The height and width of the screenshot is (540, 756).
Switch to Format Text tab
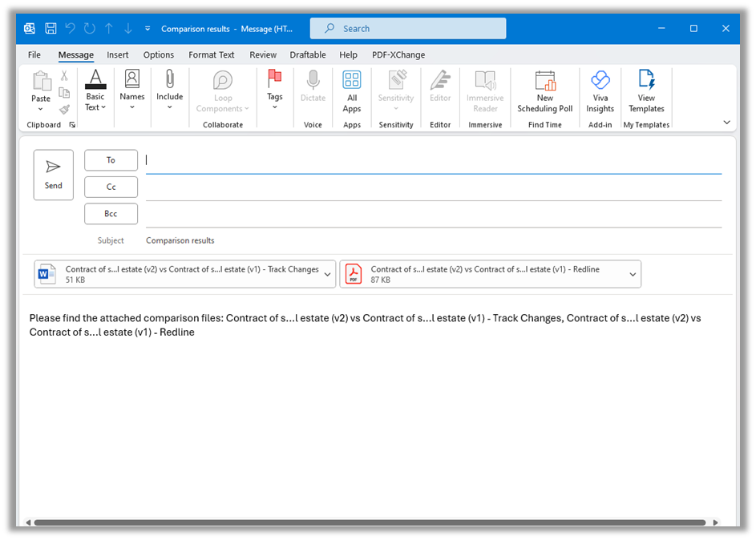point(211,55)
